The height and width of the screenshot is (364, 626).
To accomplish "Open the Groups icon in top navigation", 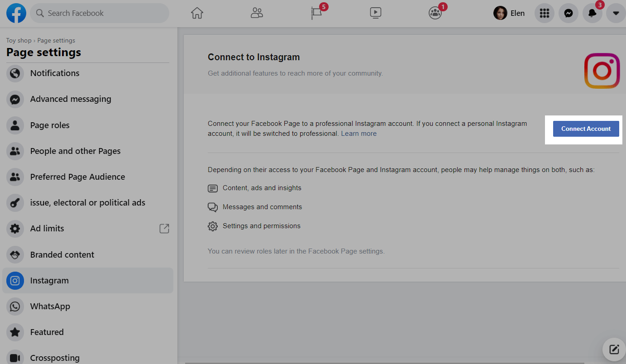I will (435, 13).
